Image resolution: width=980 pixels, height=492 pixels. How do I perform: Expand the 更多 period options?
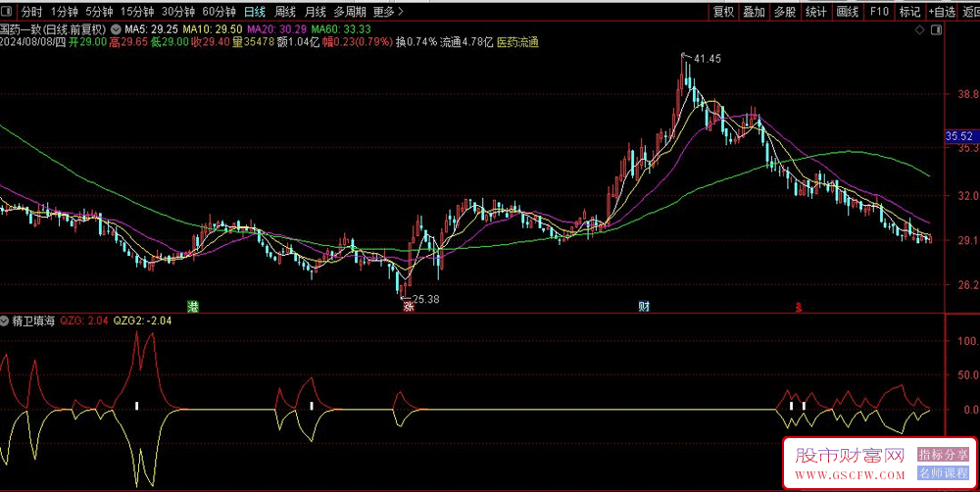[x=388, y=11]
